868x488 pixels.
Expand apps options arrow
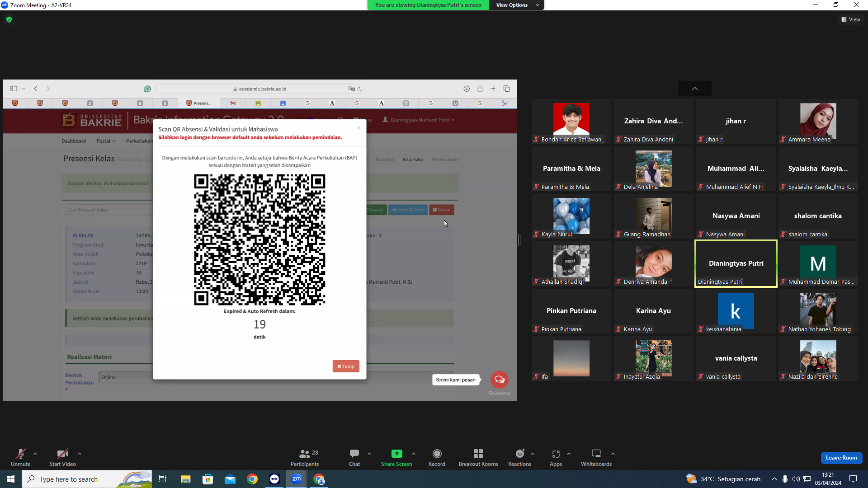point(569,454)
